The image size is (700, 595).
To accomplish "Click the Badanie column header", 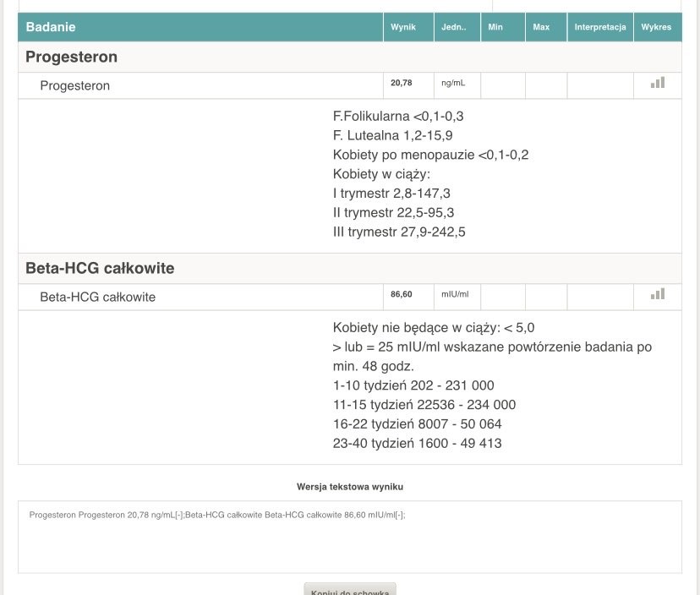I will [51, 27].
